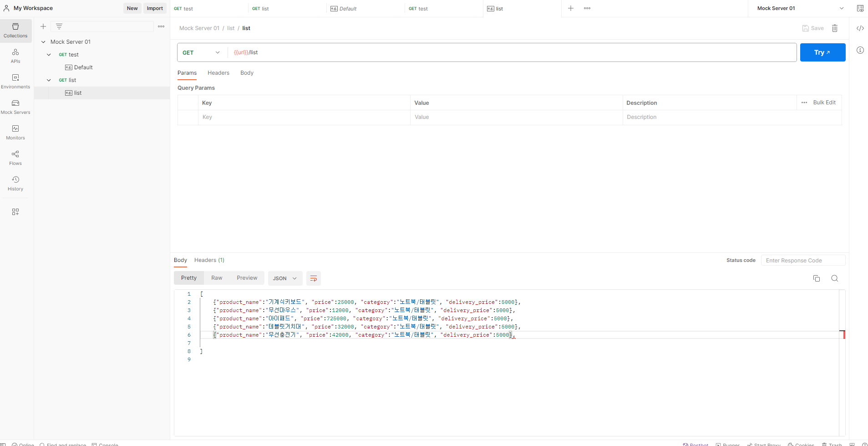Image resolution: width=868 pixels, height=446 pixels.
Task: Click the Enter Response Code field
Action: point(803,261)
